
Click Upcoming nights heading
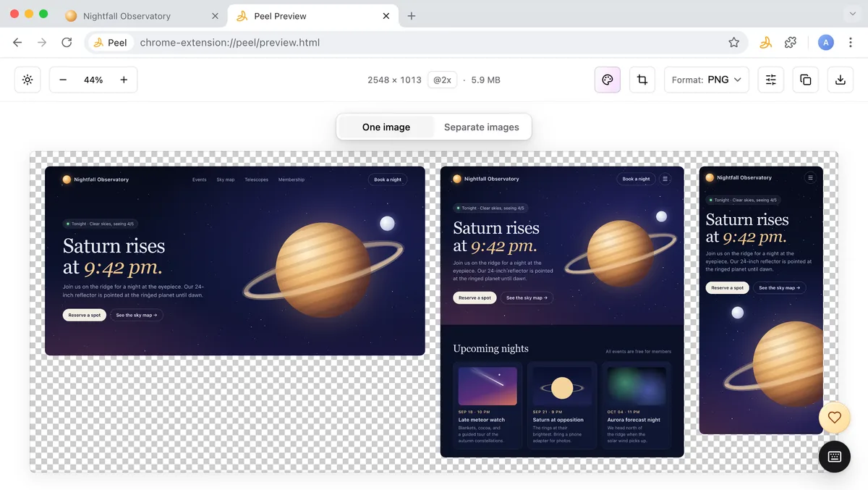coord(490,348)
